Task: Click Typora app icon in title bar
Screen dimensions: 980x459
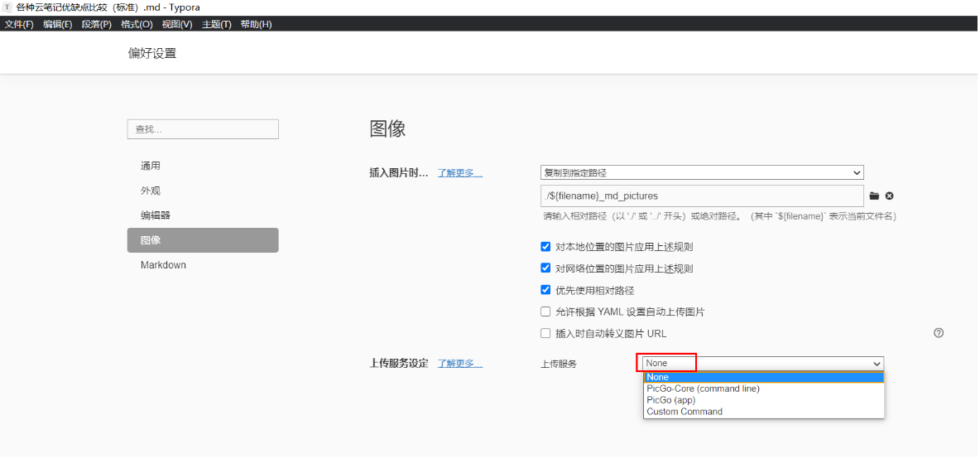Action: coord(7,7)
